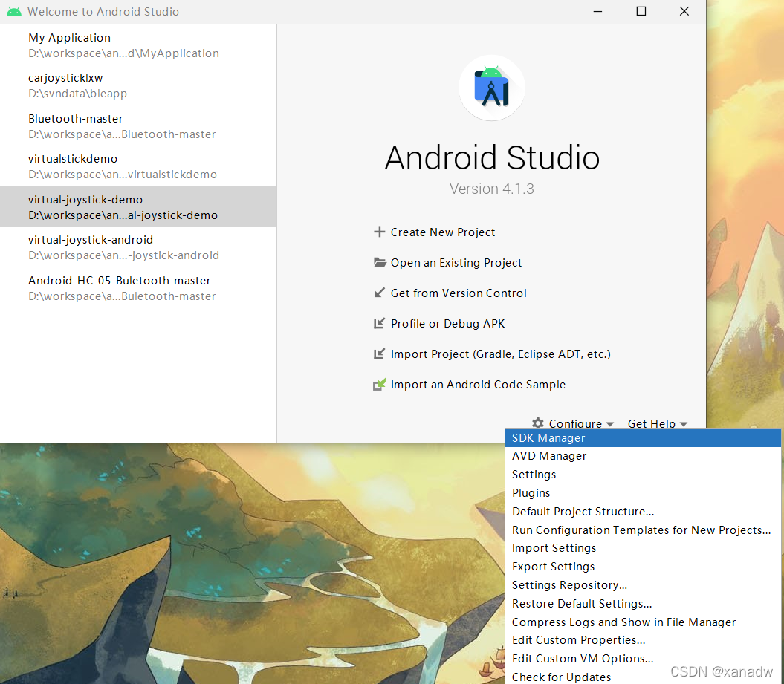This screenshot has height=684, width=784.
Task: Open Settings Repository... entry
Action: click(x=643, y=585)
